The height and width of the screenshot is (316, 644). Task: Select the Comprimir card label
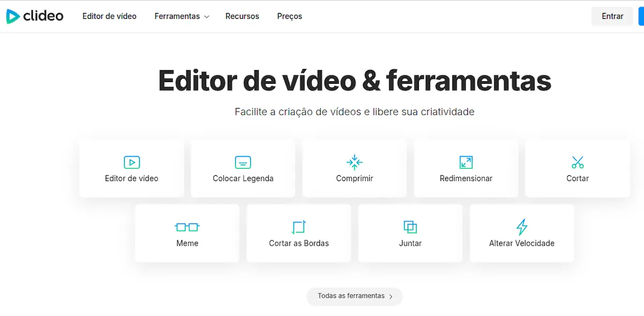point(355,178)
